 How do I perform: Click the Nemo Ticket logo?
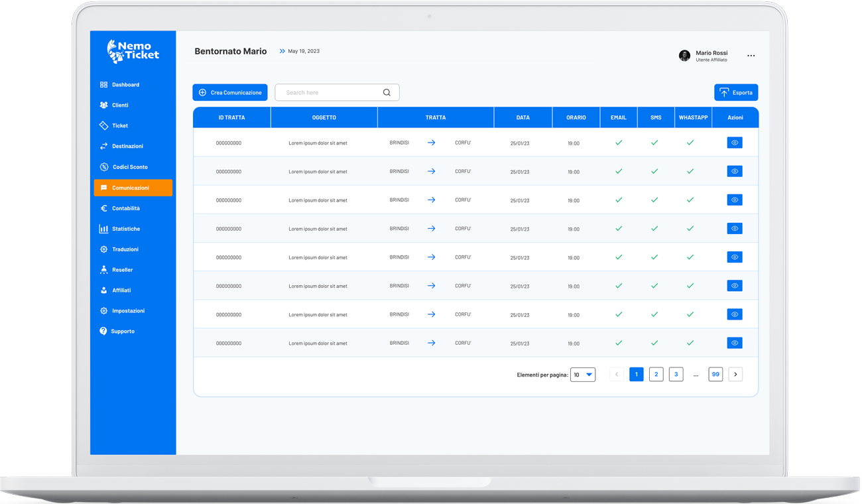point(133,51)
